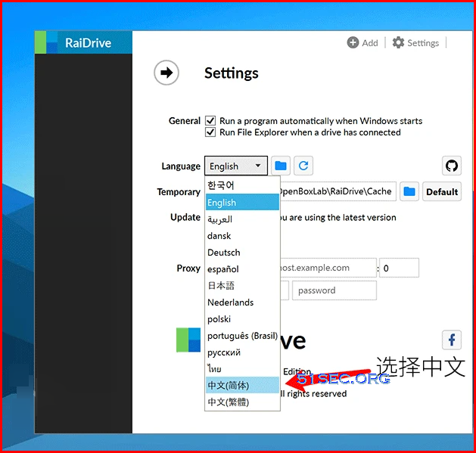Pick Deutsch from the language list

click(242, 253)
